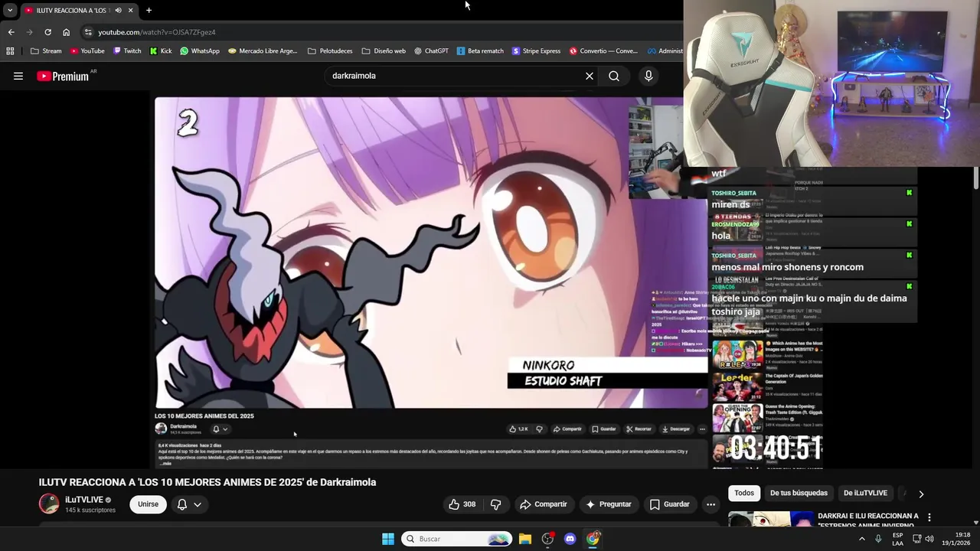Click the Unirse membership button
The width and height of the screenshot is (980, 551).
coord(148,504)
